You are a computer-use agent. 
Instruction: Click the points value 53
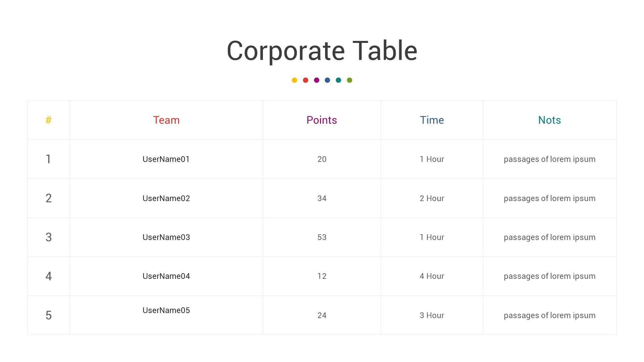tap(322, 237)
